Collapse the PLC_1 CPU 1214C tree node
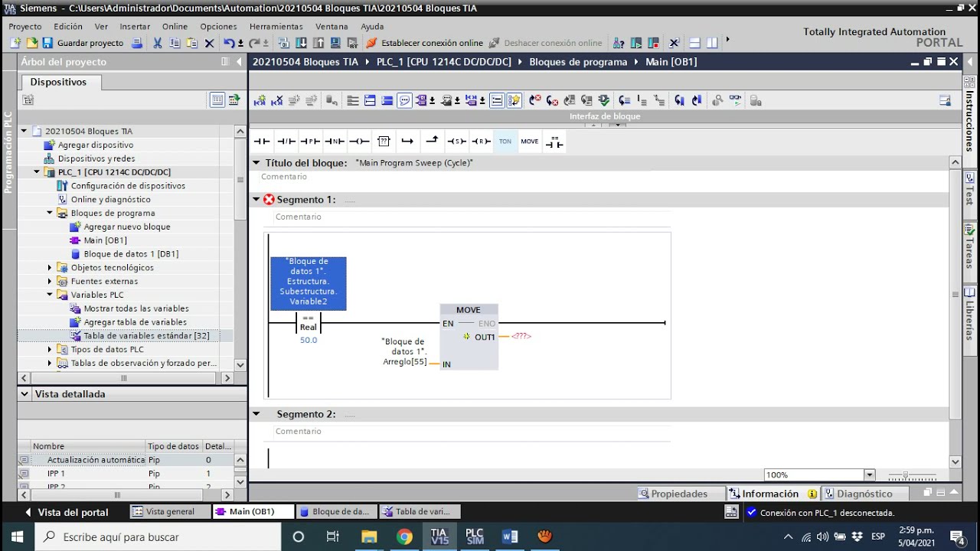The image size is (980, 551). [37, 172]
